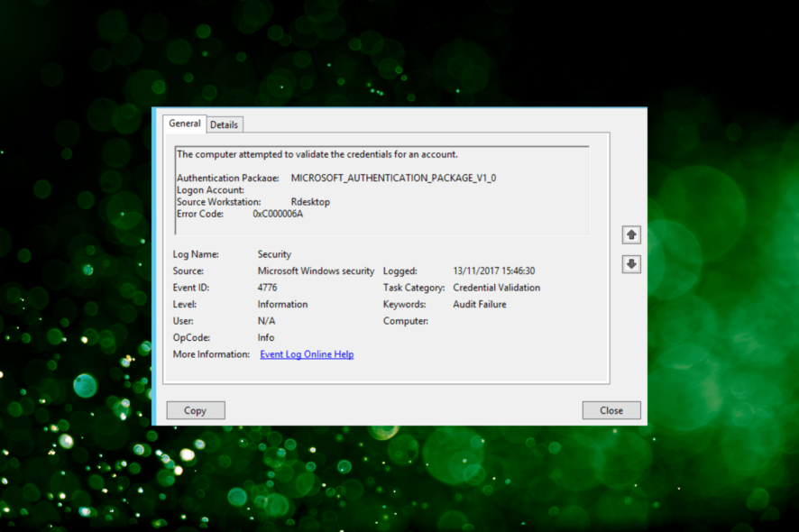The width and height of the screenshot is (799, 532).
Task: Click the Level value Information
Action: (x=282, y=304)
